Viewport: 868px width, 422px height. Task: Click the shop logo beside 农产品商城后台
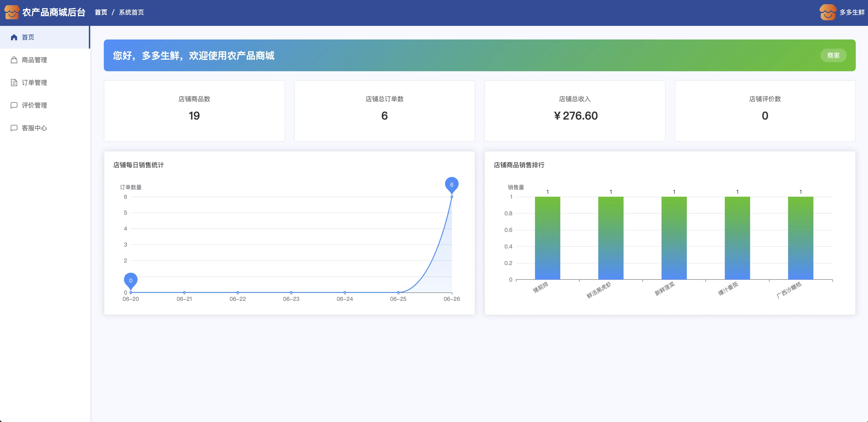point(12,12)
